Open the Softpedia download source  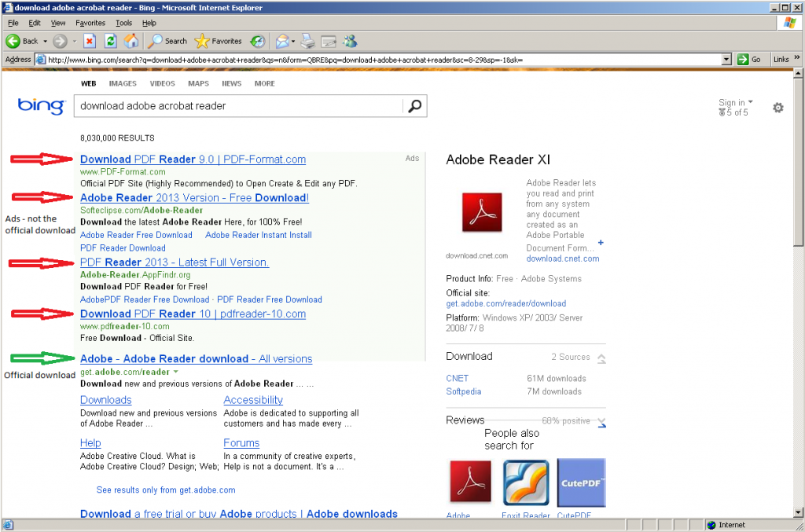(464, 391)
